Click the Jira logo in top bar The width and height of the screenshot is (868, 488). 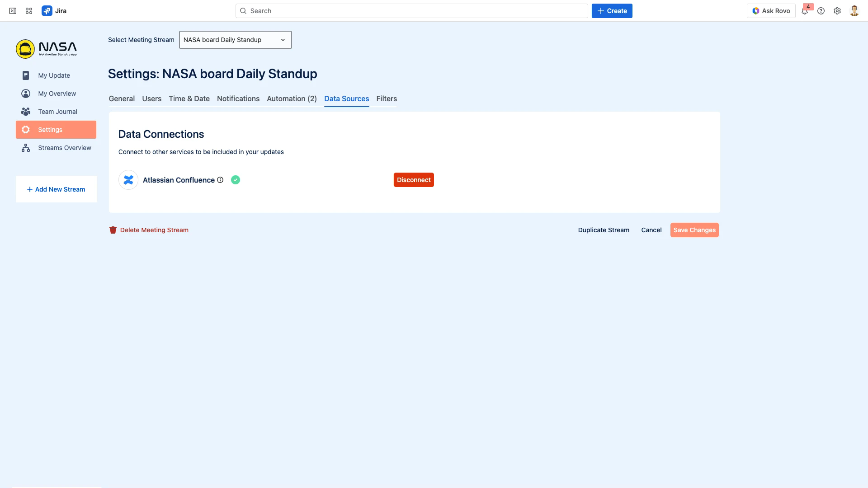(x=47, y=10)
